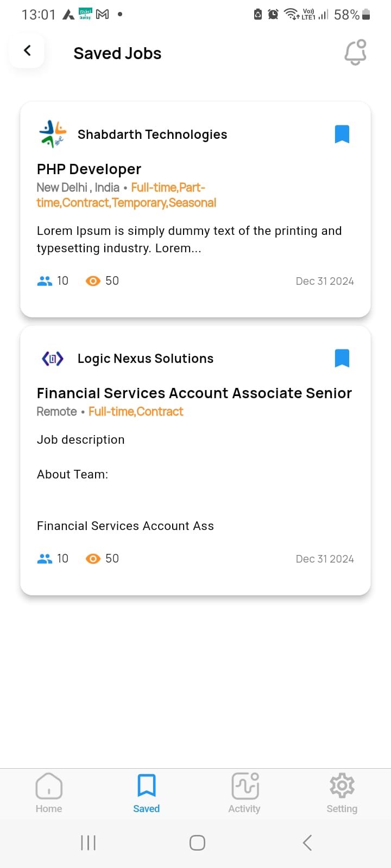391x868 pixels.
Task: Toggle bookmark on Logic Nexus Solutions job
Action: 342,358
